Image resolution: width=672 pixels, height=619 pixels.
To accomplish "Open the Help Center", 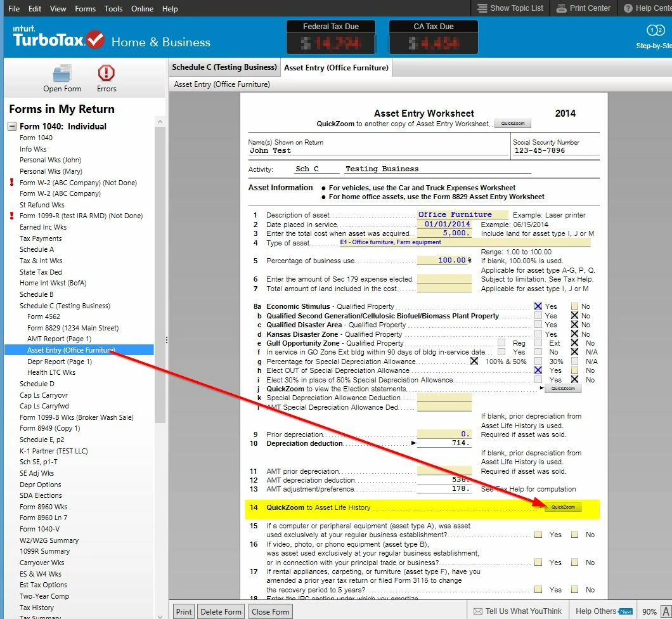I will (x=647, y=8).
